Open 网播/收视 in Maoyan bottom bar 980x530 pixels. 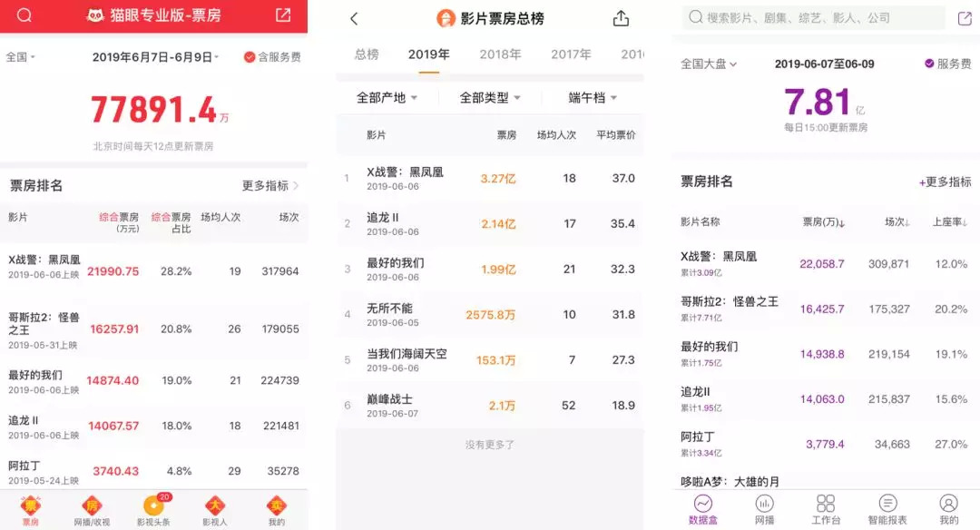click(x=92, y=510)
